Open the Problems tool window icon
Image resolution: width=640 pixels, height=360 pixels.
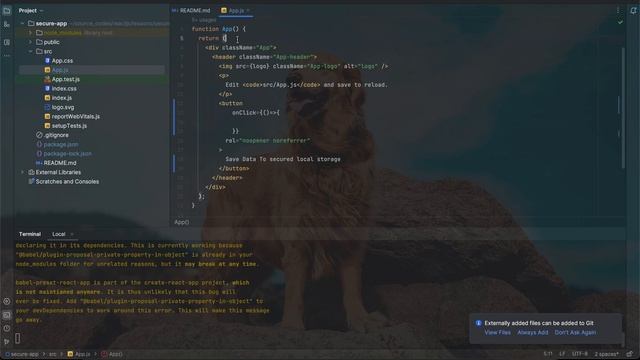tap(7, 329)
